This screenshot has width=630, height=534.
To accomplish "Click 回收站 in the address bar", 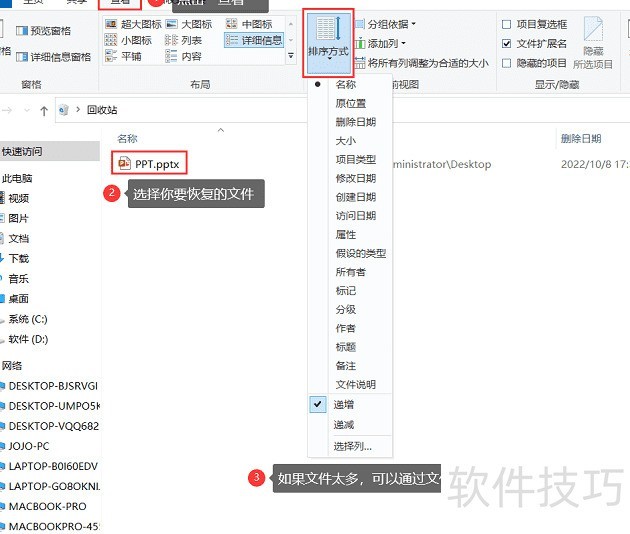I will (102, 110).
